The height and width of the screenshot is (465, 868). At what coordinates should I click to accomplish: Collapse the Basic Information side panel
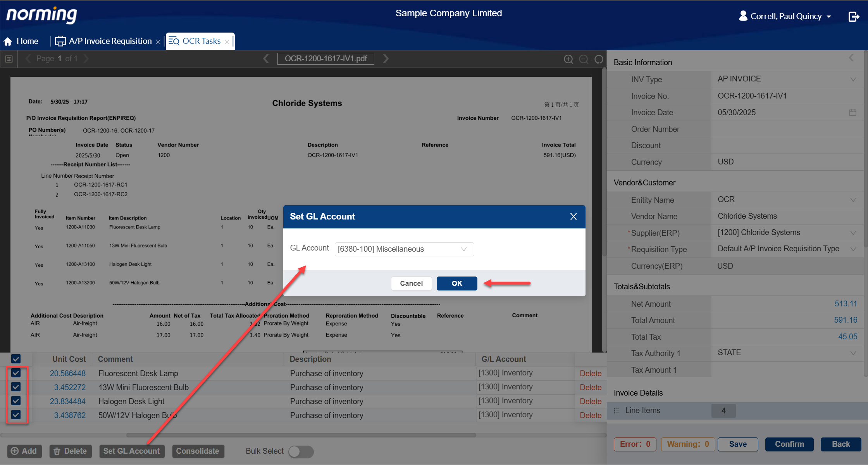point(851,58)
